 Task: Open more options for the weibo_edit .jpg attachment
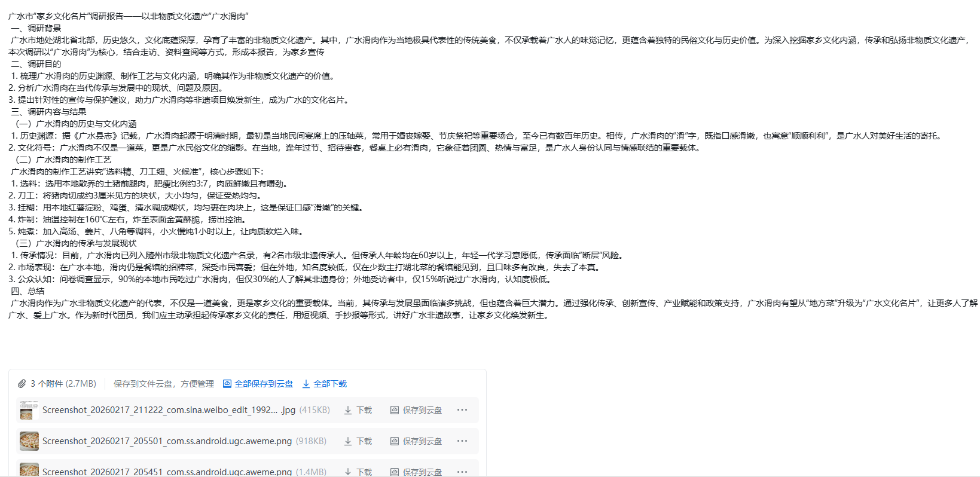coord(462,410)
